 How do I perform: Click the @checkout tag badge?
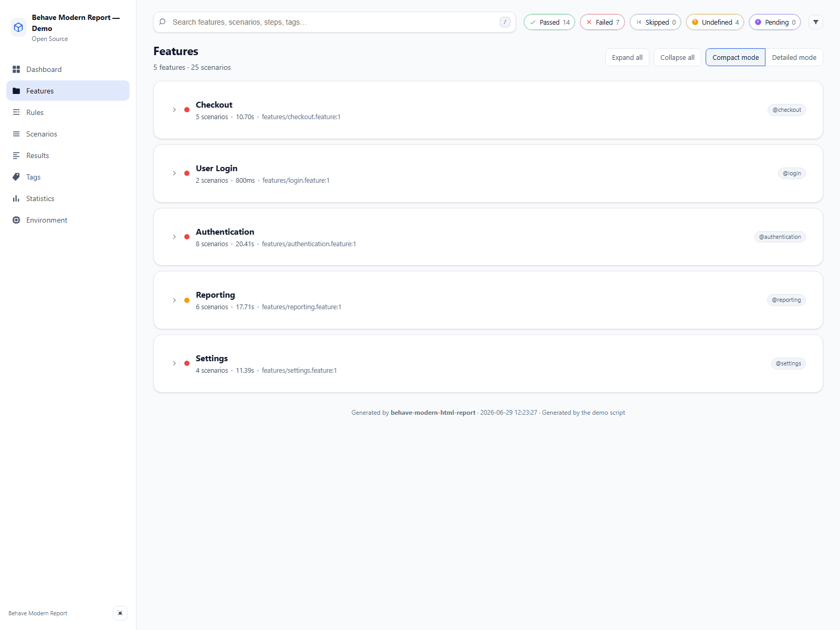pos(786,110)
